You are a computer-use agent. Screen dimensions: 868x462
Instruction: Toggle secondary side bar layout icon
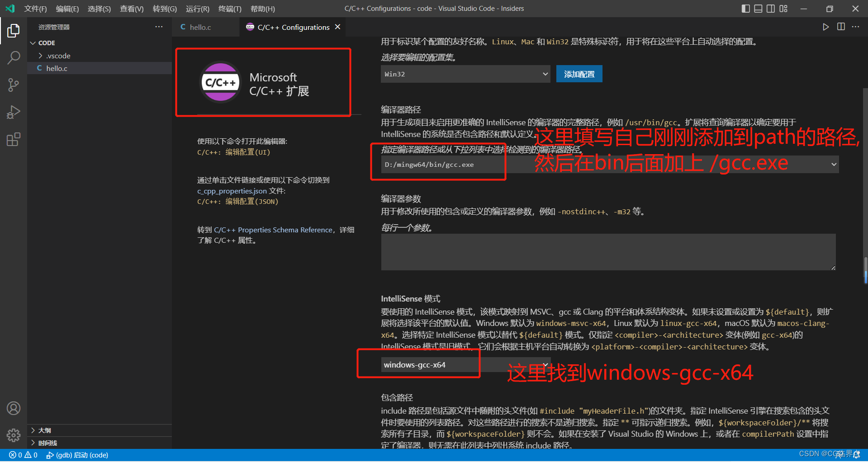(x=771, y=9)
